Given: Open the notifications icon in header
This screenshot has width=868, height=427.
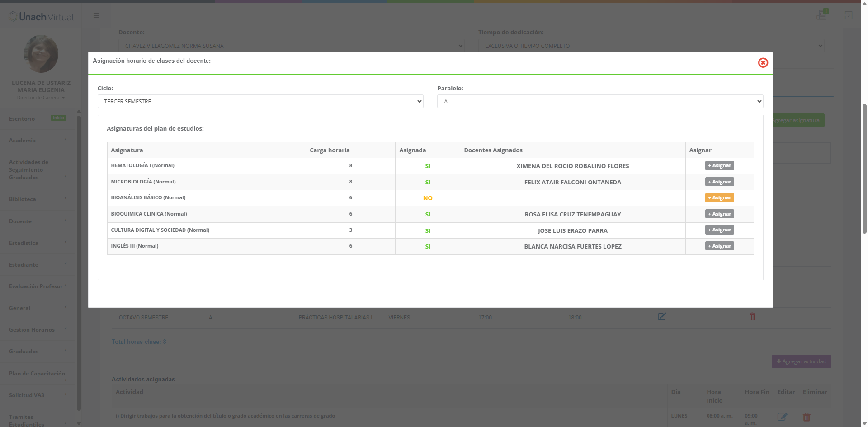Looking at the screenshot, I should (822, 15).
